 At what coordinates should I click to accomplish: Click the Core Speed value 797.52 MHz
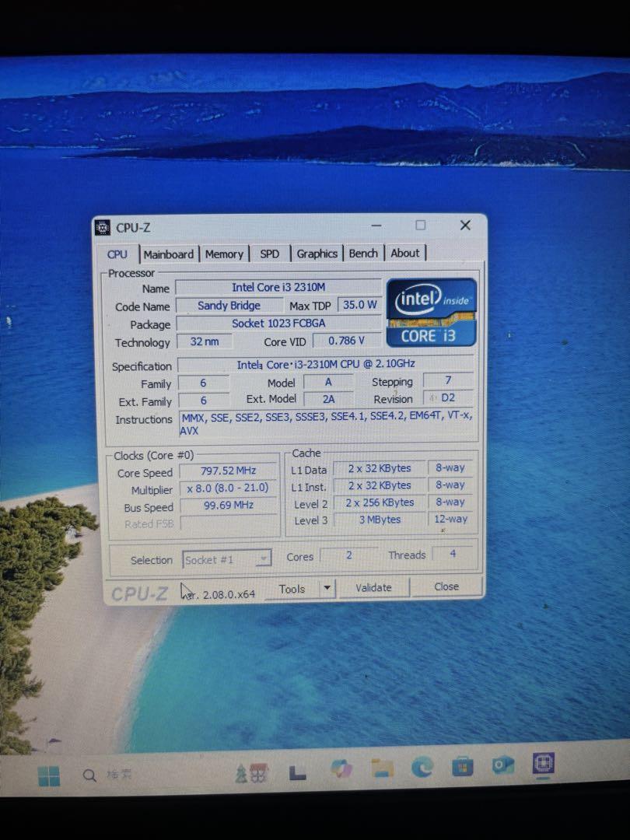coord(228,471)
